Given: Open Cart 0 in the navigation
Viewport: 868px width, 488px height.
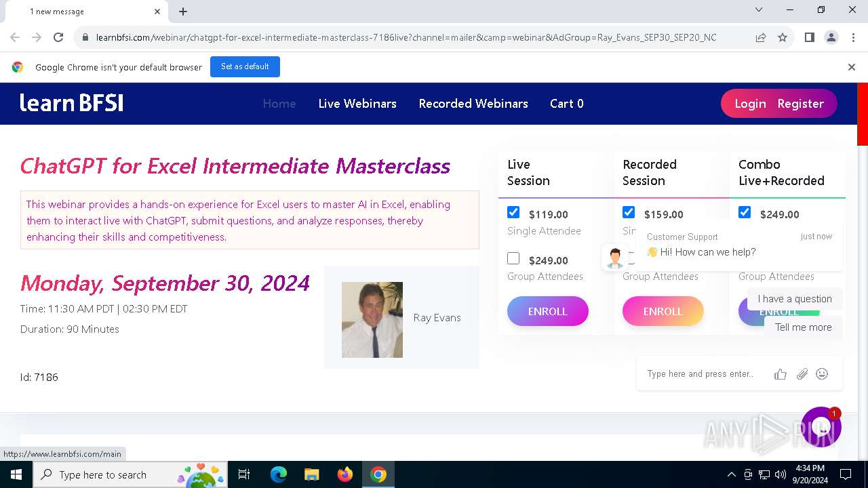Looking at the screenshot, I should click(x=567, y=104).
